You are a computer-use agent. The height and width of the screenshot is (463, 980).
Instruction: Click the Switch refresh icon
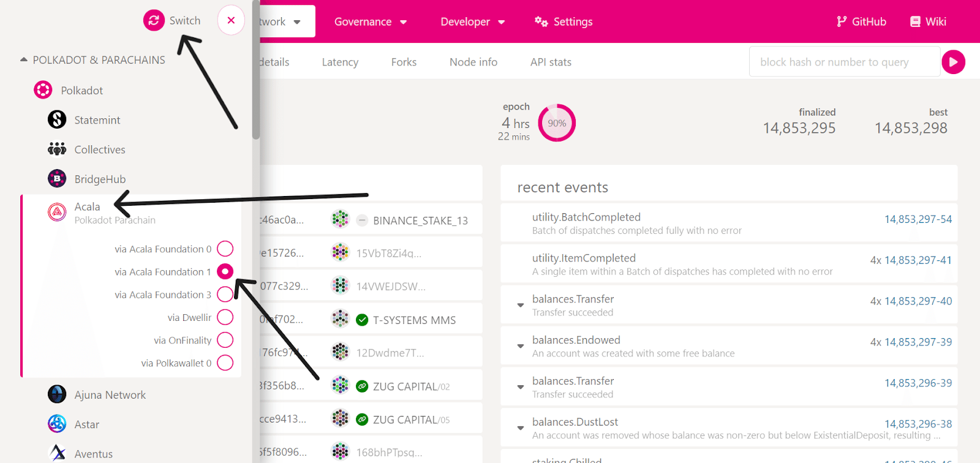(154, 20)
